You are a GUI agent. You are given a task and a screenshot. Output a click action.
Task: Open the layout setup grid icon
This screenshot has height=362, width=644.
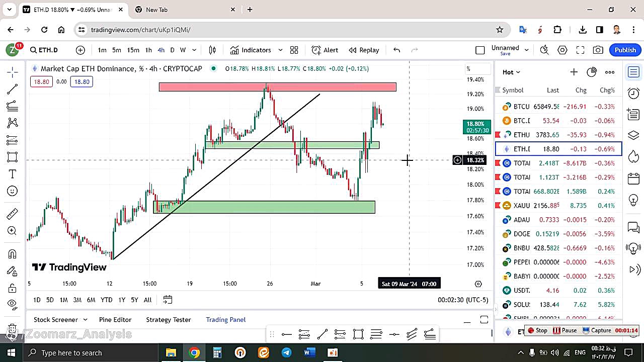(x=294, y=50)
